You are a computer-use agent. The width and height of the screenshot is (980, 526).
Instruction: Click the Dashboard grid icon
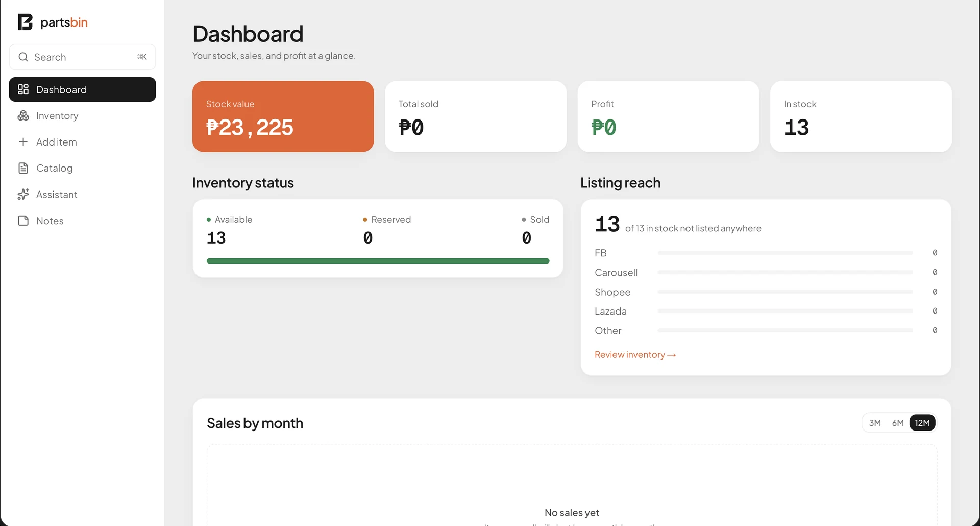(x=23, y=89)
